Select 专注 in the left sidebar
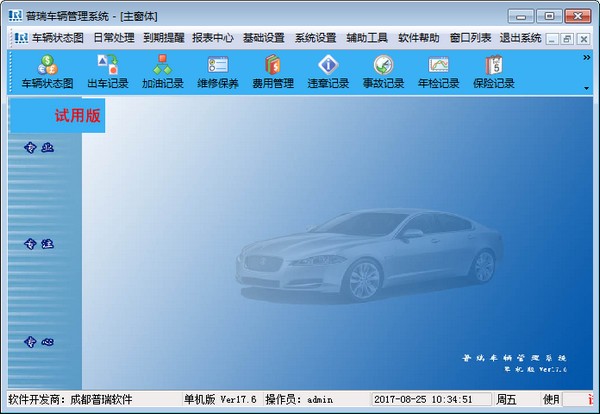Viewport: 600px width, 414px height. click(x=39, y=243)
